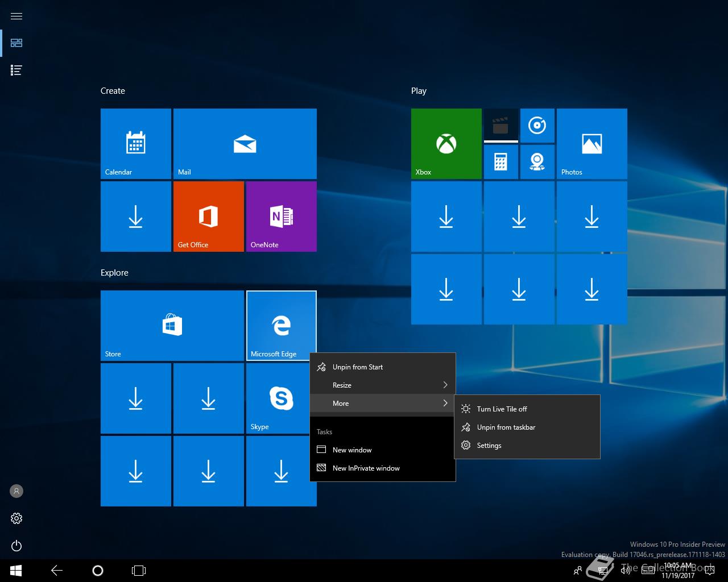Open Task View on taskbar

pyautogui.click(x=139, y=571)
